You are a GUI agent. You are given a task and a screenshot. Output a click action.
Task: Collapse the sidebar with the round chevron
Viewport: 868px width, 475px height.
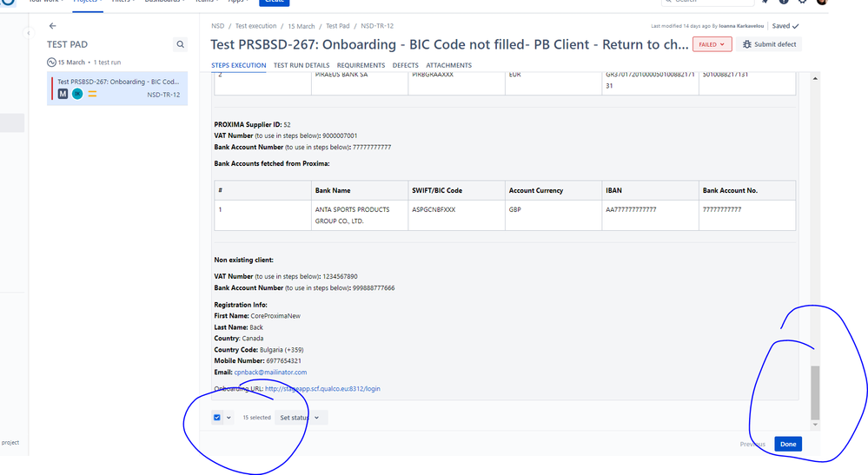(29, 33)
